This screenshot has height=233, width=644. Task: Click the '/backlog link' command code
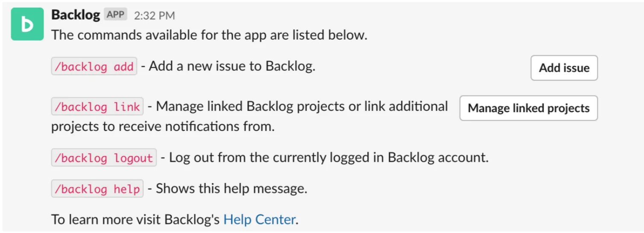[97, 107]
